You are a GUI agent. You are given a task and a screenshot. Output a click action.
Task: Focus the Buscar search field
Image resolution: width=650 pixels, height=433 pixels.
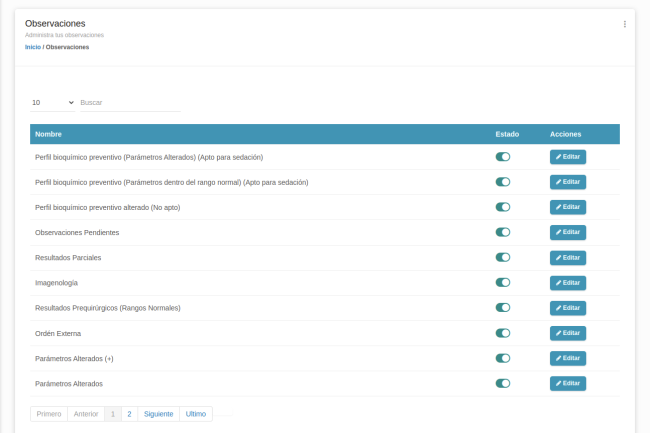point(129,102)
